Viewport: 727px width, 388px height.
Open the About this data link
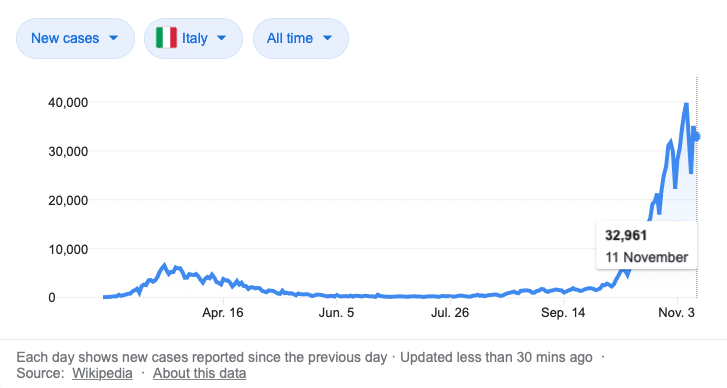(x=199, y=373)
